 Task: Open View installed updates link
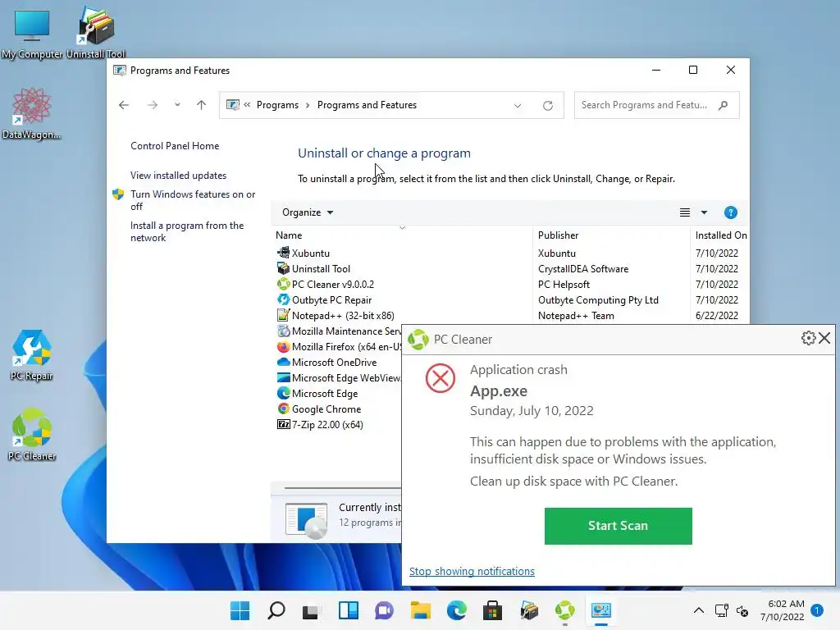pos(178,176)
